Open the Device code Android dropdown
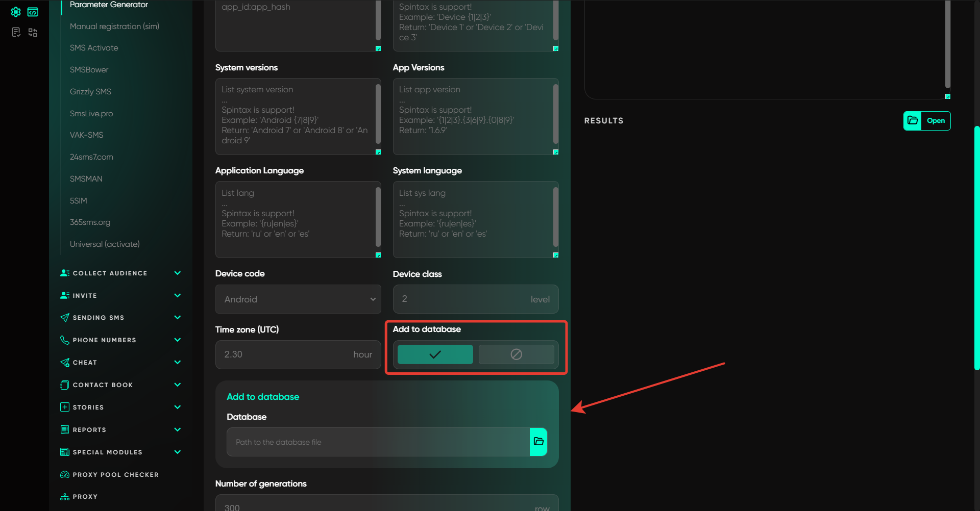The width and height of the screenshot is (980, 511). click(298, 299)
